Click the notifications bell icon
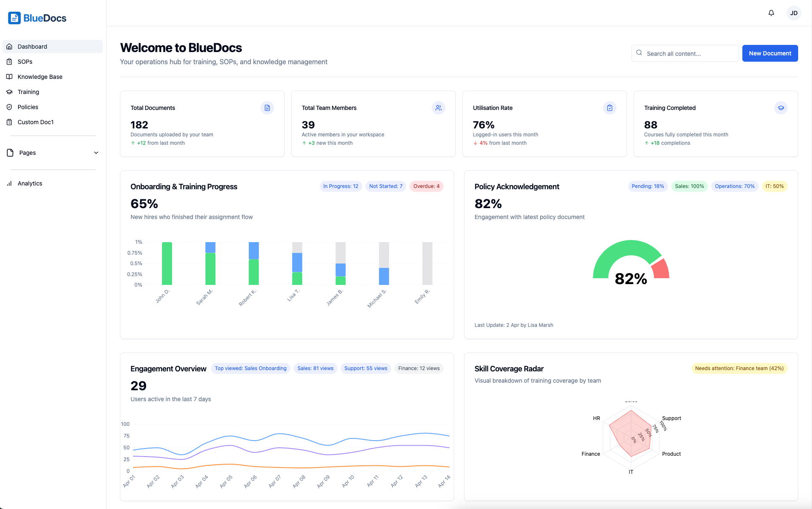Viewport: 812px width, 509px height. (x=771, y=13)
